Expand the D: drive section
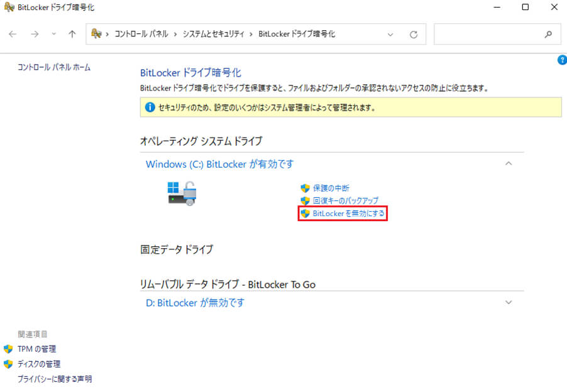The height and width of the screenshot is (392, 567). 509,302
